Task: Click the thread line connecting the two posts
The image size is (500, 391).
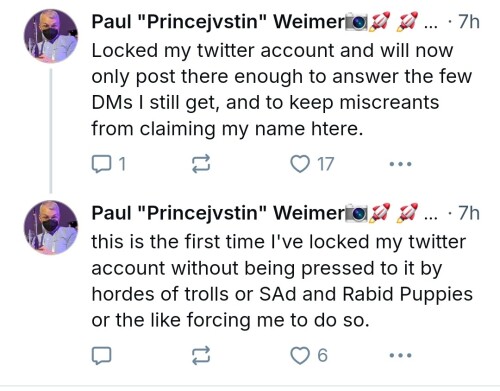Action: 51,131
